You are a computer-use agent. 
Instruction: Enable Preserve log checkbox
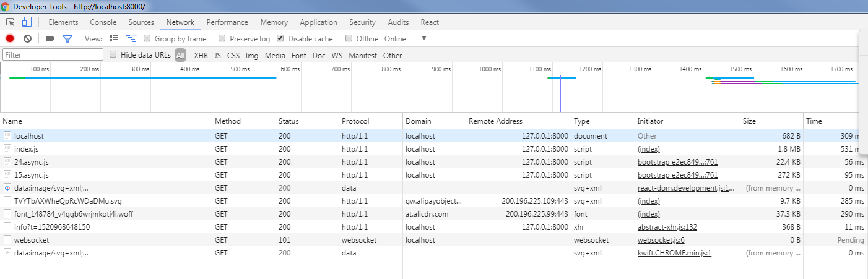[223, 38]
